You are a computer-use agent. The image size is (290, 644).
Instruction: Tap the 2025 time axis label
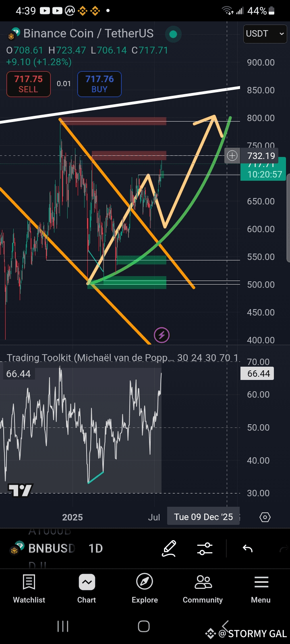tap(72, 517)
